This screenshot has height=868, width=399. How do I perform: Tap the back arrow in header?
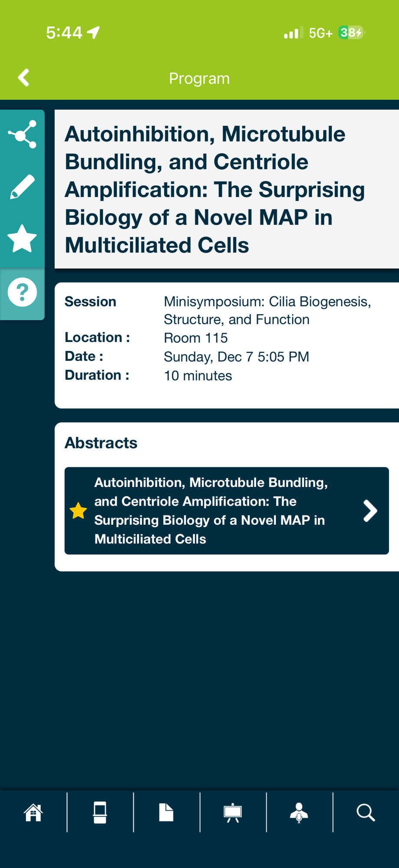(x=23, y=78)
